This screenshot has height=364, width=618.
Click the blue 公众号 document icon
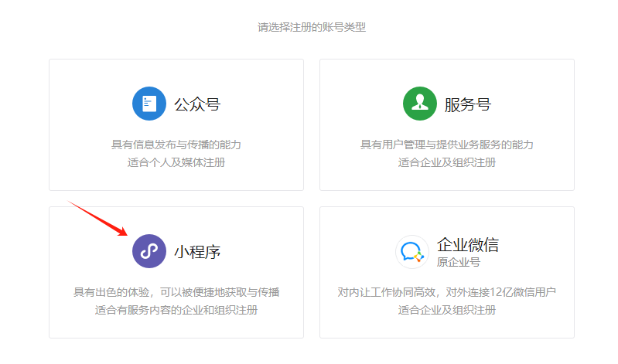point(149,104)
